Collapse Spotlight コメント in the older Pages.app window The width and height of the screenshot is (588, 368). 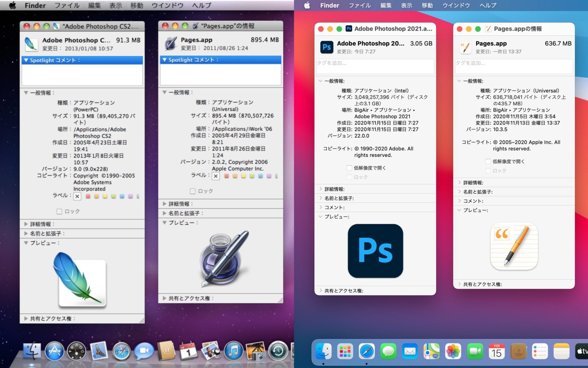pos(165,60)
